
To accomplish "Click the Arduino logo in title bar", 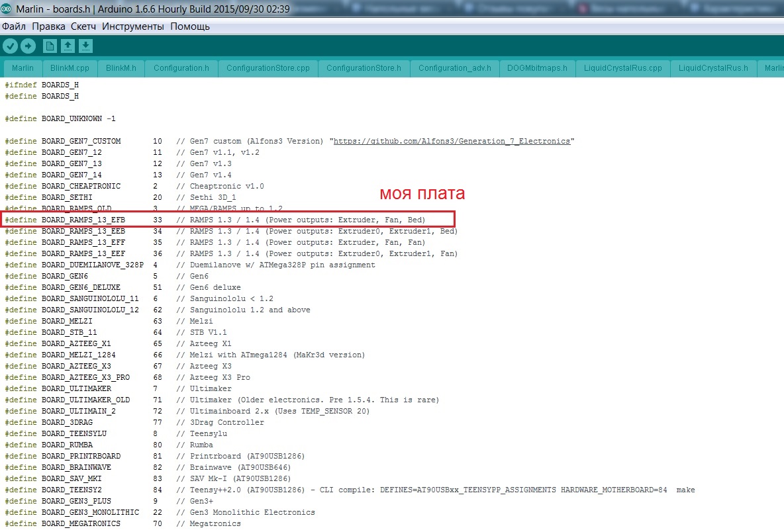I will [7, 9].
